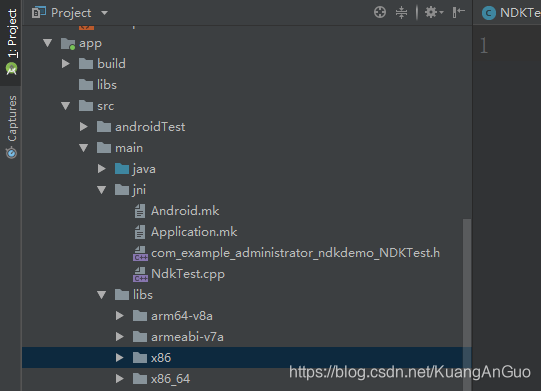The width and height of the screenshot is (541, 391).
Task: Expand the arm64-v8a folder
Action: click(x=119, y=316)
